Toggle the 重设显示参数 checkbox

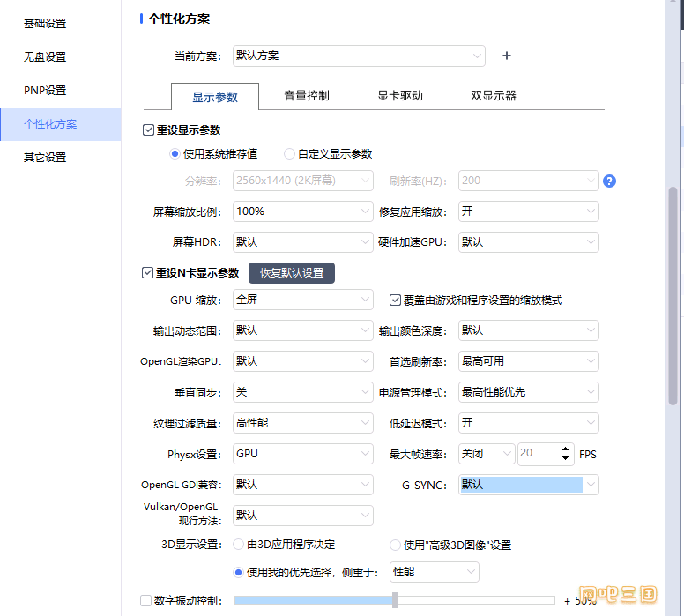(x=148, y=130)
